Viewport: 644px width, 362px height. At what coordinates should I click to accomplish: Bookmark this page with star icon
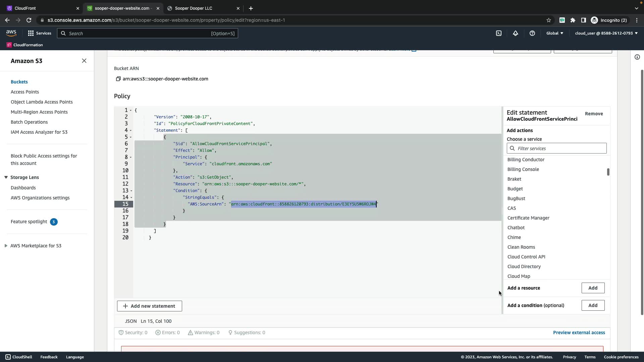click(549, 20)
